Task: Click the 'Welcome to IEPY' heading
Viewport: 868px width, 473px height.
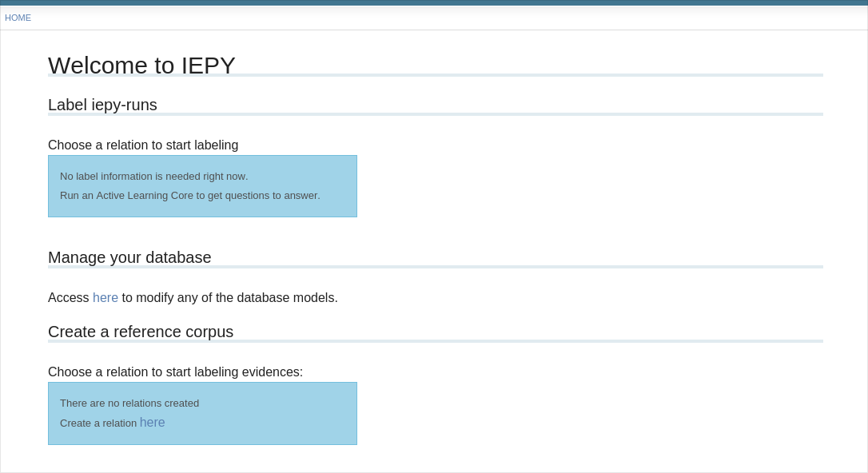Action: point(141,65)
